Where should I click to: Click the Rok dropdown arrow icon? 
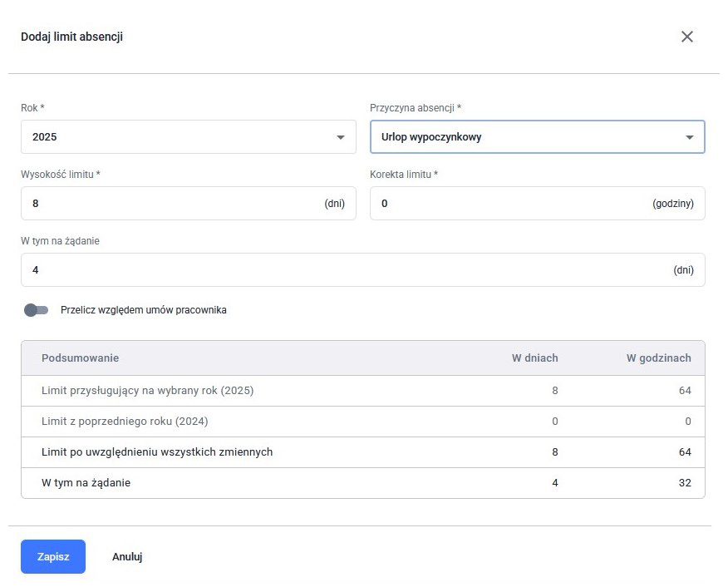coord(341,137)
